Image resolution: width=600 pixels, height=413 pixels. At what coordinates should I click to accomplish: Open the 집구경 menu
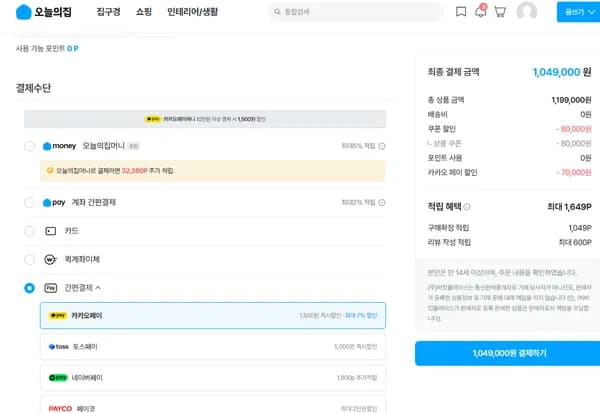[108, 12]
